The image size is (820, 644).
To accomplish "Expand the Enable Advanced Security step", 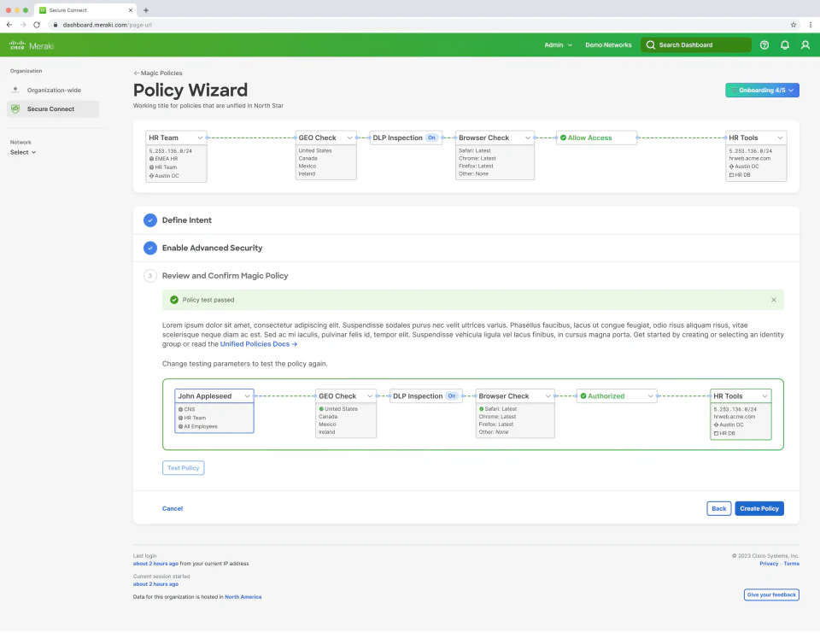I will (x=466, y=248).
